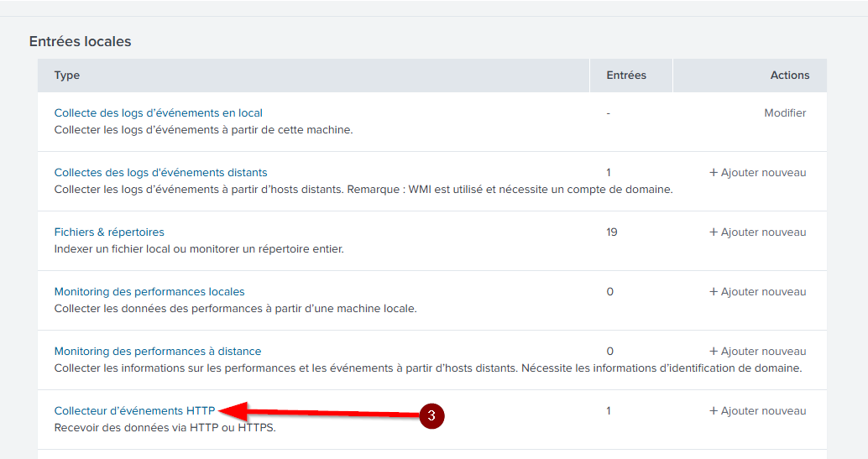Click entries count for remote event log collections
The width and height of the screenshot is (868, 459).
click(609, 172)
